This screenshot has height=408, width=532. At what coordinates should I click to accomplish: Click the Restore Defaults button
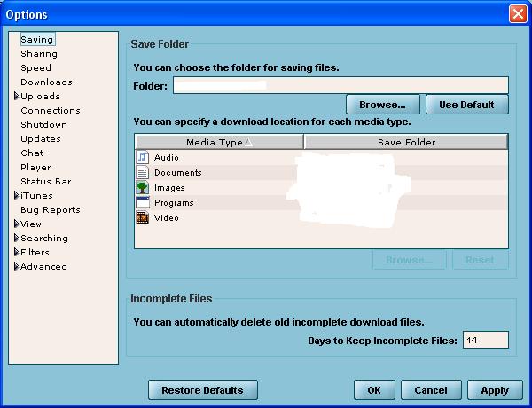pyautogui.click(x=202, y=390)
